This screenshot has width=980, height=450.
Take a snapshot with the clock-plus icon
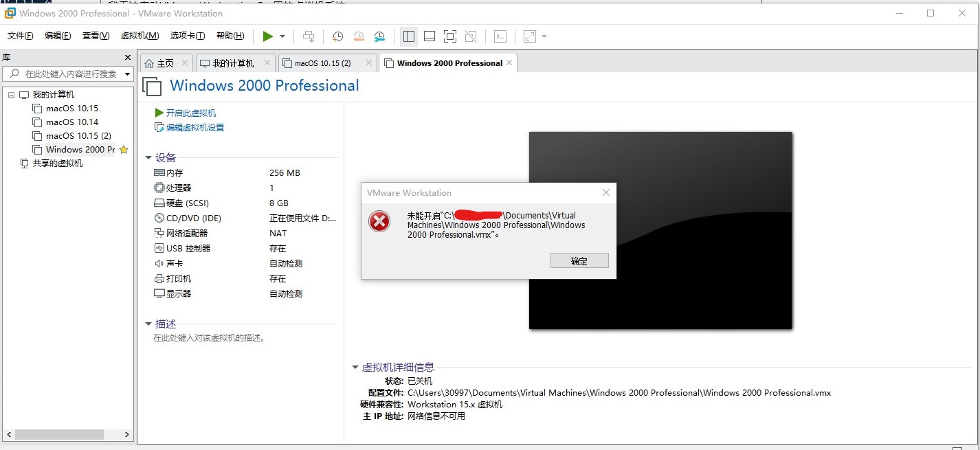(337, 36)
